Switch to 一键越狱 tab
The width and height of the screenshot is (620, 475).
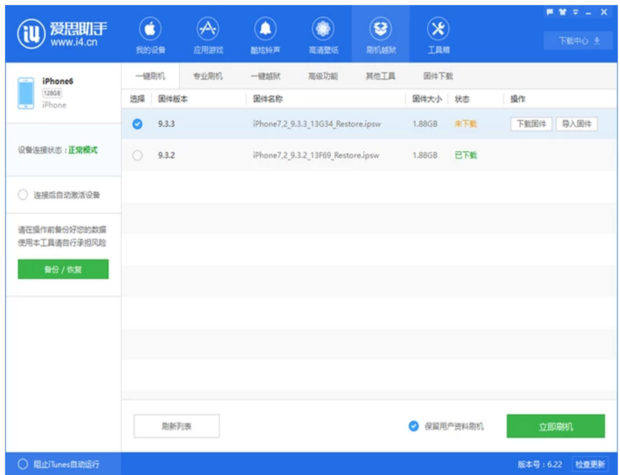pyautogui.click(x=265, y=76)
